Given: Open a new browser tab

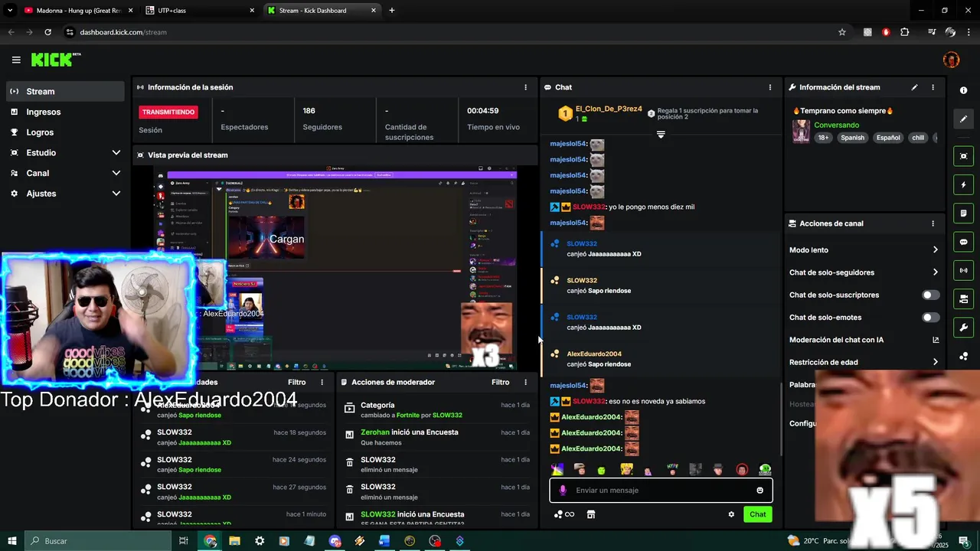Looking at the screenshot, I should click(392, 11).
